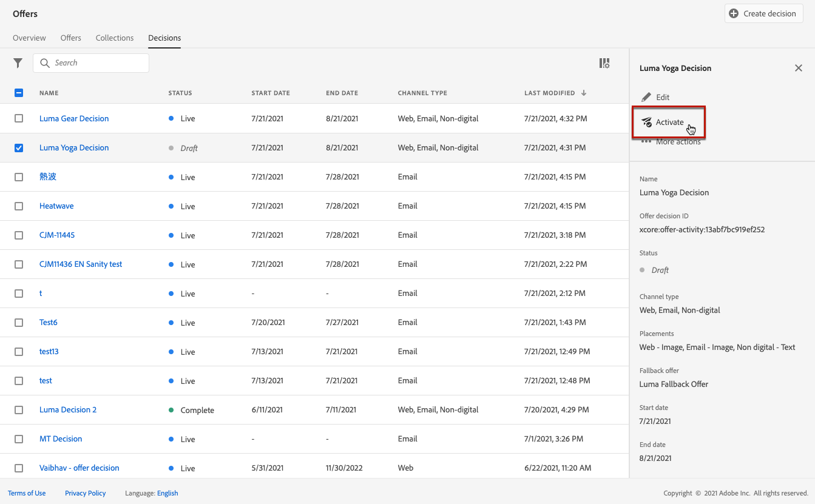815x504 pixels.
Task: Select the Heatwave row checkbox
Action: click(19, 206)
